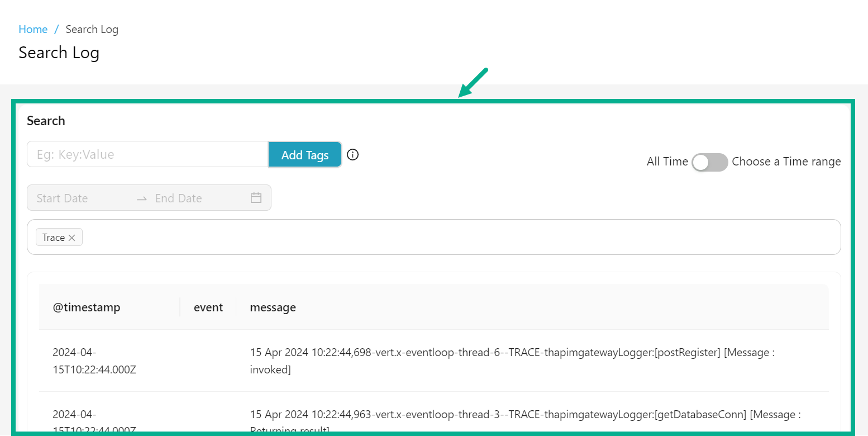
Task: Open the info tooltip beside Add Tags
Action: click(x=352, y=154)
